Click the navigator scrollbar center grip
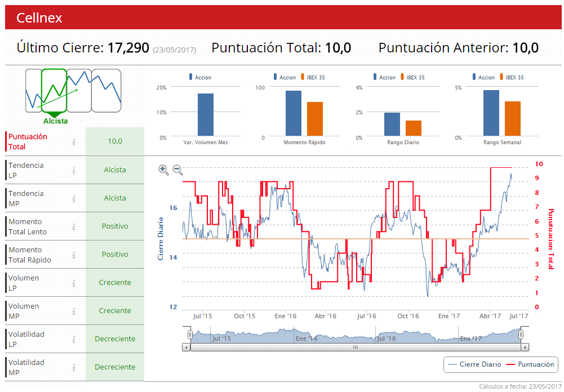 pos(356,347)
